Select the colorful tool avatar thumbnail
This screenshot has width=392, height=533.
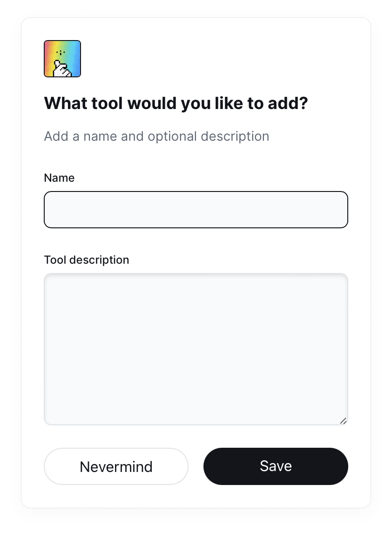(62, 59)
